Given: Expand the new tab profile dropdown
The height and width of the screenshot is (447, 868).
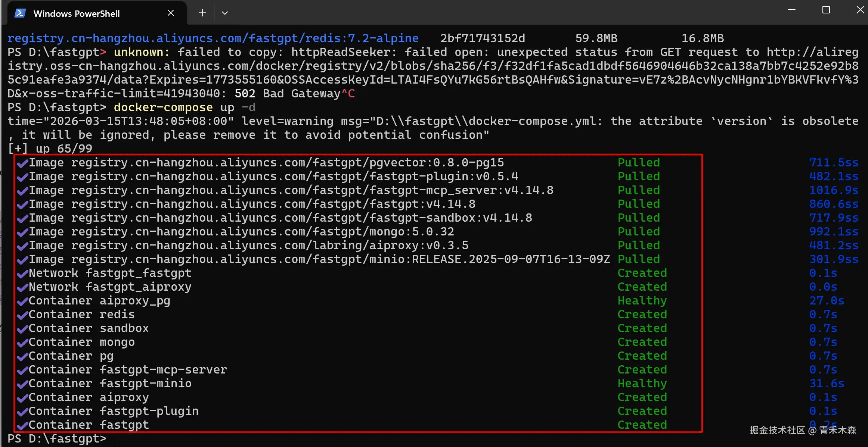Looking at the screenshot, I should tap(224, 13).
